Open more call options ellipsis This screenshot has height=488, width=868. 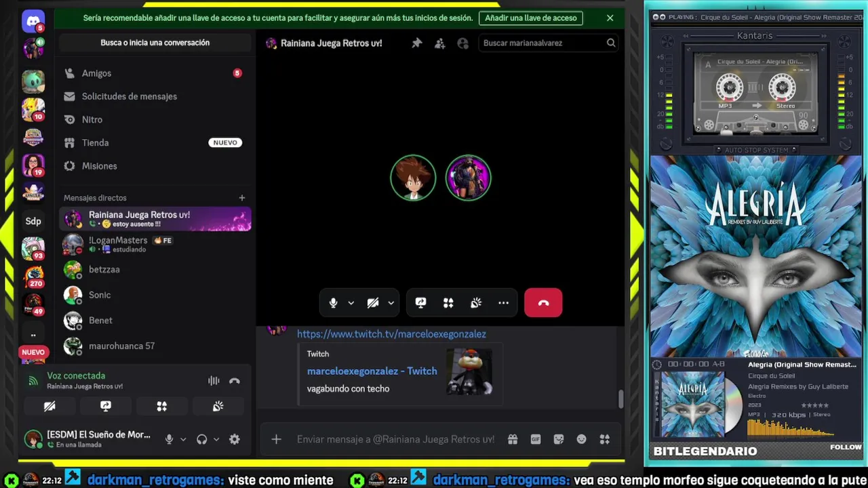(503, 303)
